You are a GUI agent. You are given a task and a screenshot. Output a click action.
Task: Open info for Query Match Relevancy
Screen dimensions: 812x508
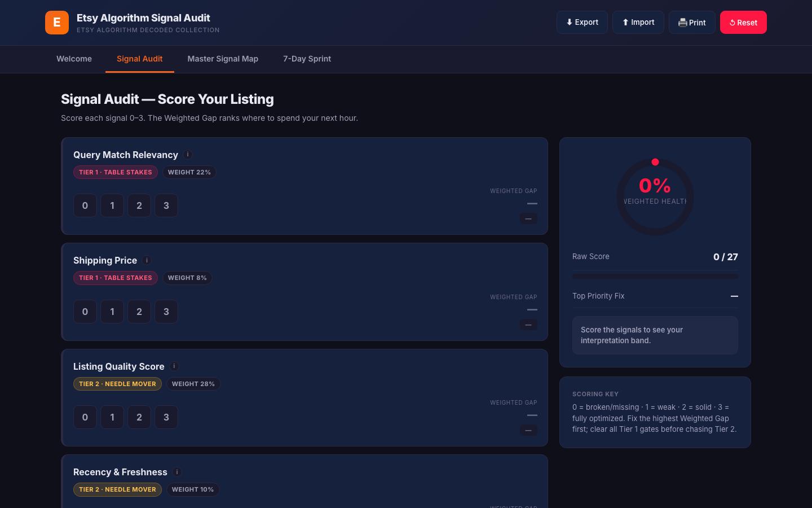point(188,155)
